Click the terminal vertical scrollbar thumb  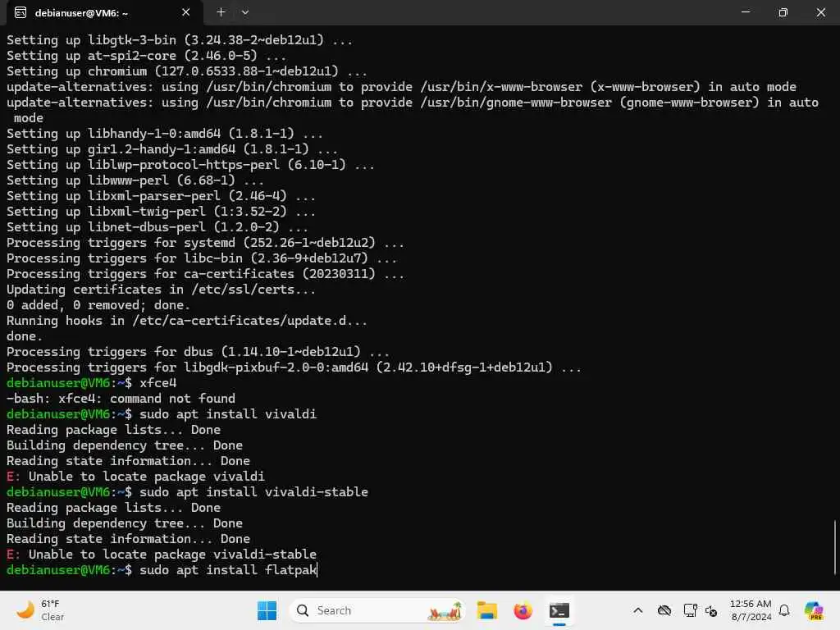coord(834,546)
